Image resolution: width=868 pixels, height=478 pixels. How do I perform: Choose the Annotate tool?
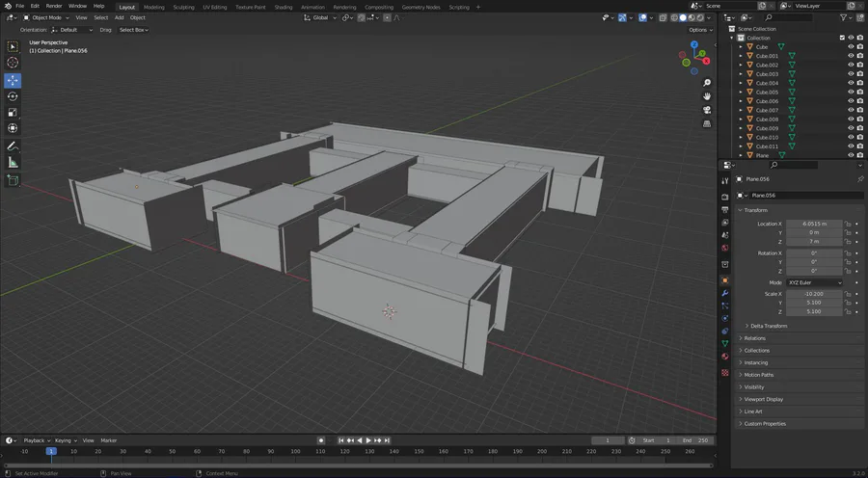coord(13,146)
